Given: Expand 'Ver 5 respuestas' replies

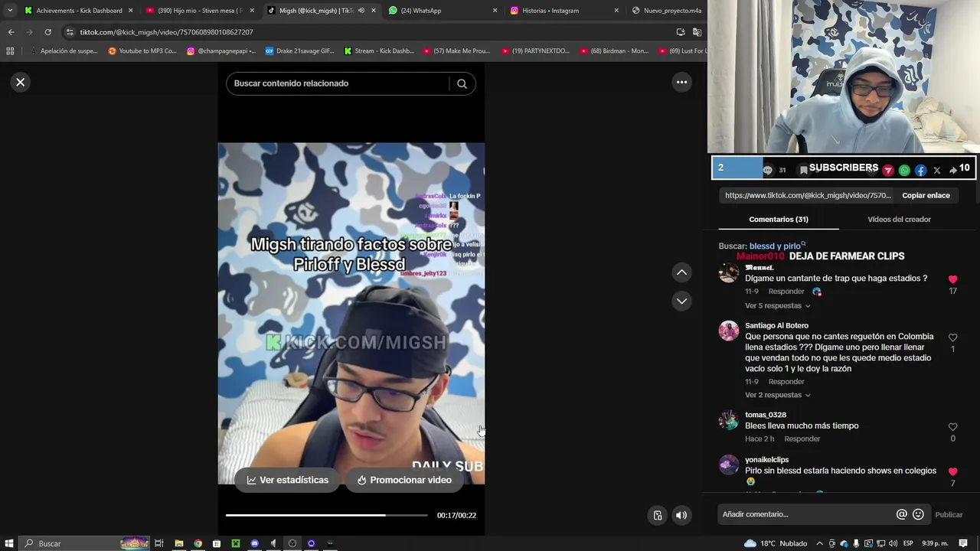Looking at the screenshot, I should click(777, 306).
